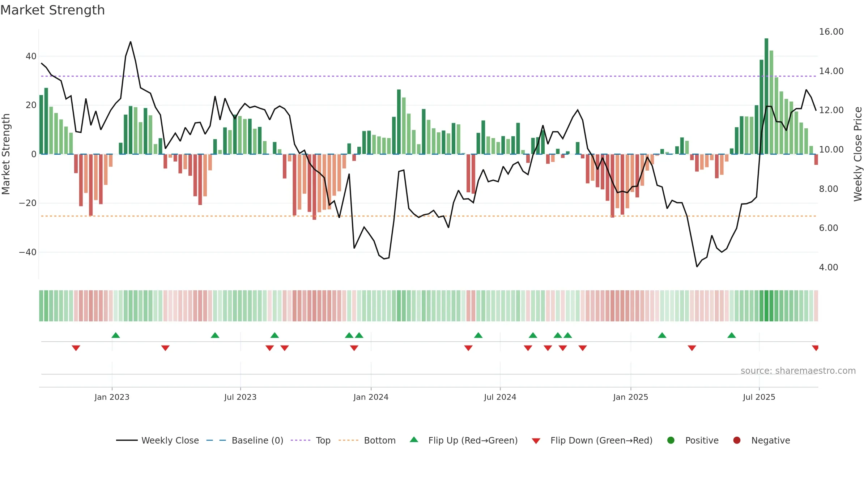Click the darkest green heatmap cell near Jul 2025

pos(766,306)
